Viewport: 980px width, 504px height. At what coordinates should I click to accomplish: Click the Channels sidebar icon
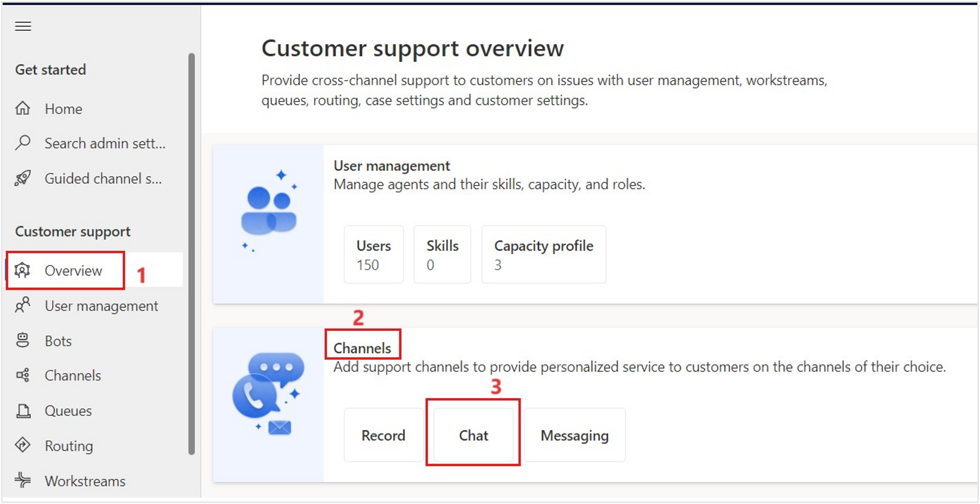point(22,375)
